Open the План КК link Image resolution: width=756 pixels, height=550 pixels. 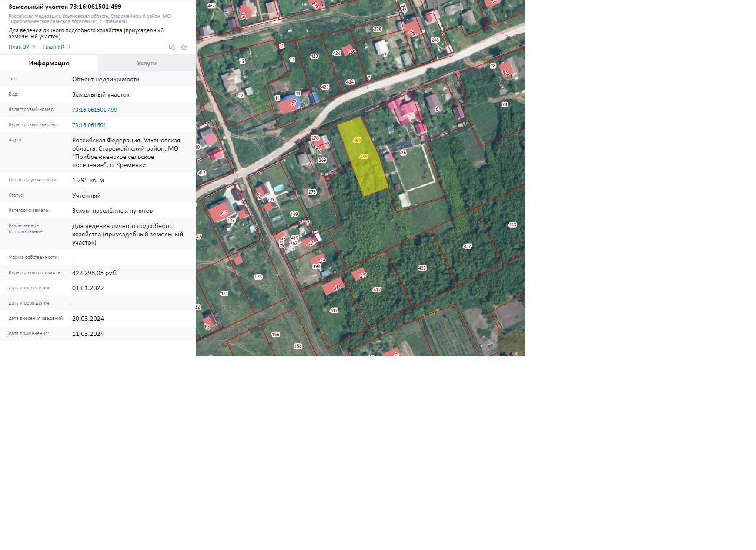click(x=57, y=47)
